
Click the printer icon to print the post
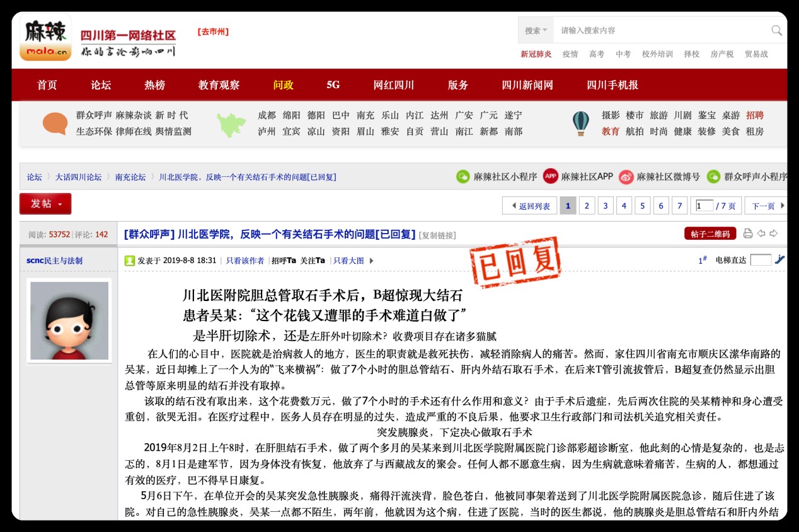(x=748, y=234)
